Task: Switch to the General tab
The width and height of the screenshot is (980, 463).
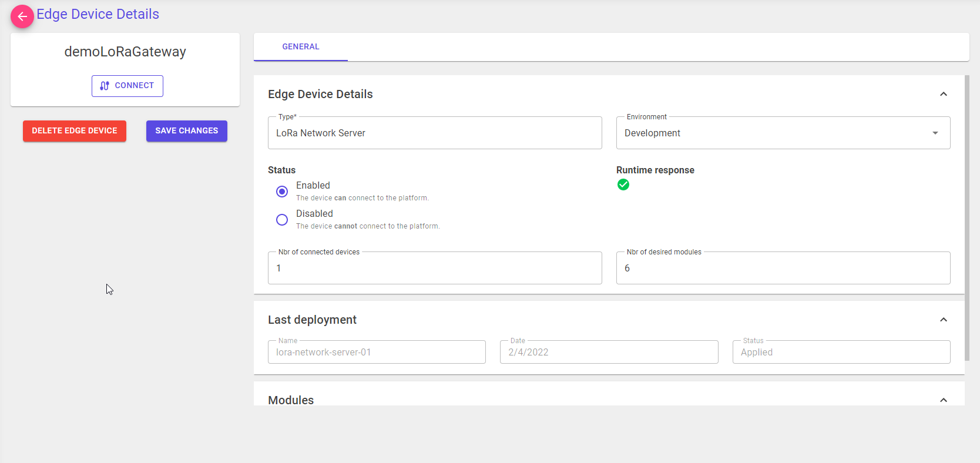Action: point(301,47)
